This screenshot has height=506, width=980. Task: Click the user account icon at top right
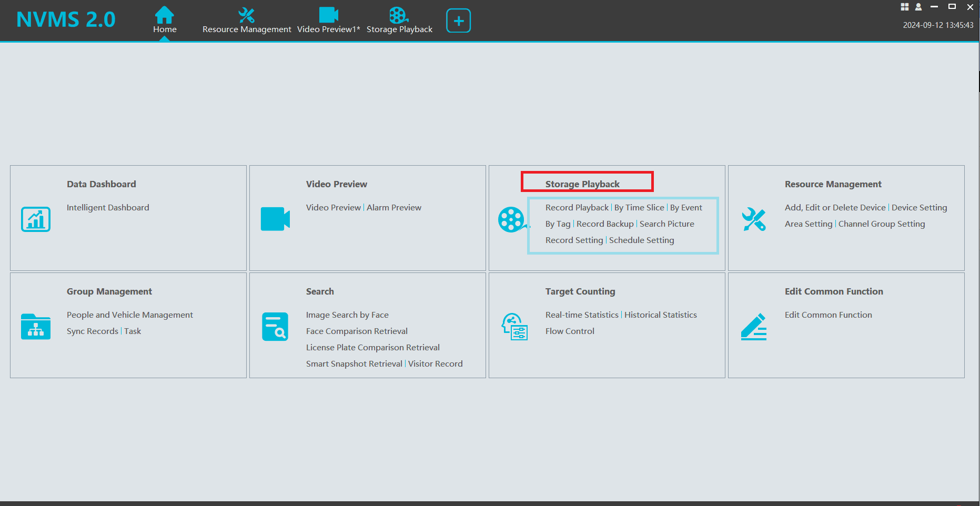pos(918,7)
